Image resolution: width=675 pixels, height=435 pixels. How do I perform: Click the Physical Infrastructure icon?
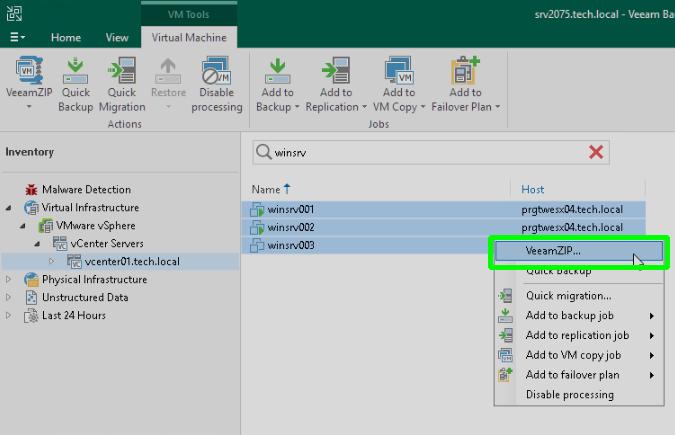click(31, 280)
